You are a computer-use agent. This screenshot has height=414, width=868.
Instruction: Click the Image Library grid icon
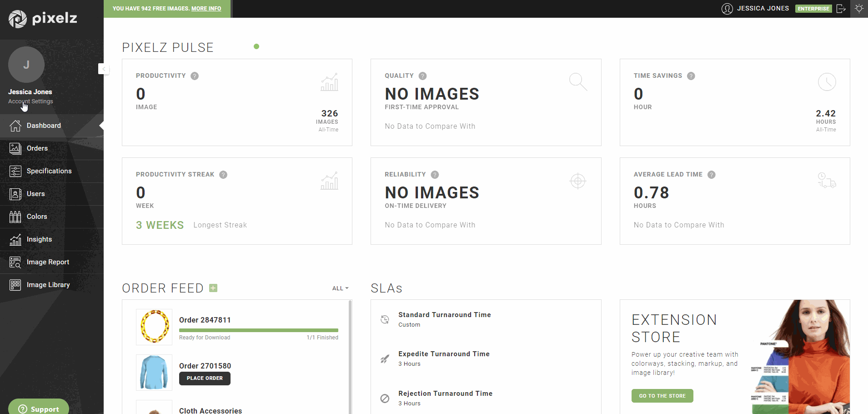[15, 285]
